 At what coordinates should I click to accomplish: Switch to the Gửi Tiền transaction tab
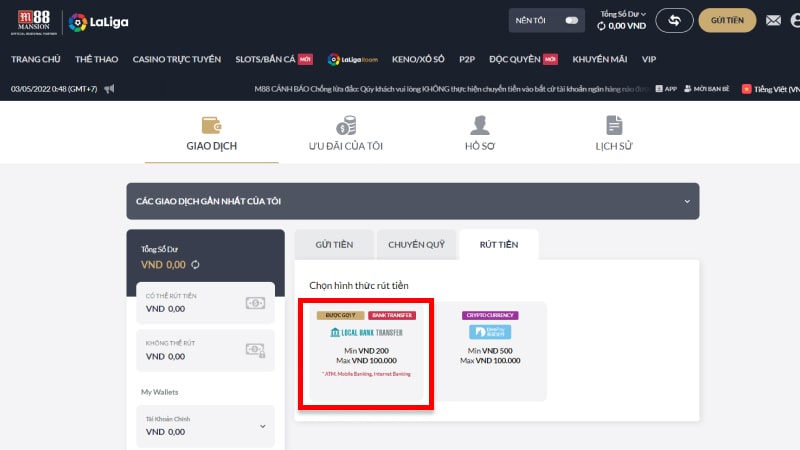coord(334,244)
